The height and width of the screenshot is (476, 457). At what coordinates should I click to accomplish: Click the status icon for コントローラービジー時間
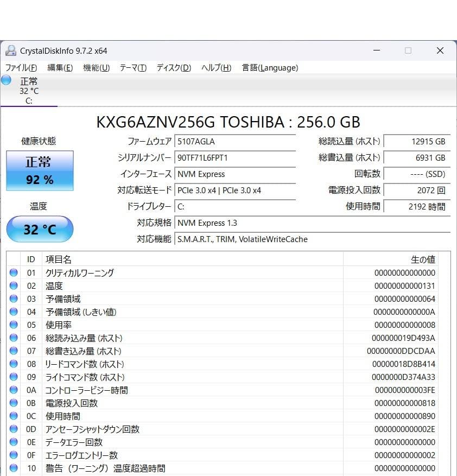pos(13,390)
